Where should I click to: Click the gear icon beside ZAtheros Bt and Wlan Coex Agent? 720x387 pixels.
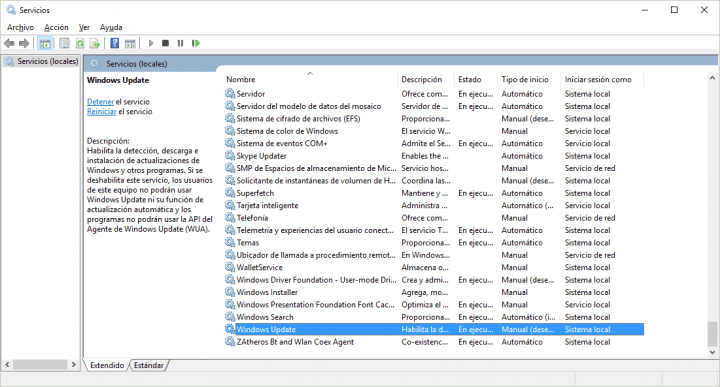[x=230, y=342]
